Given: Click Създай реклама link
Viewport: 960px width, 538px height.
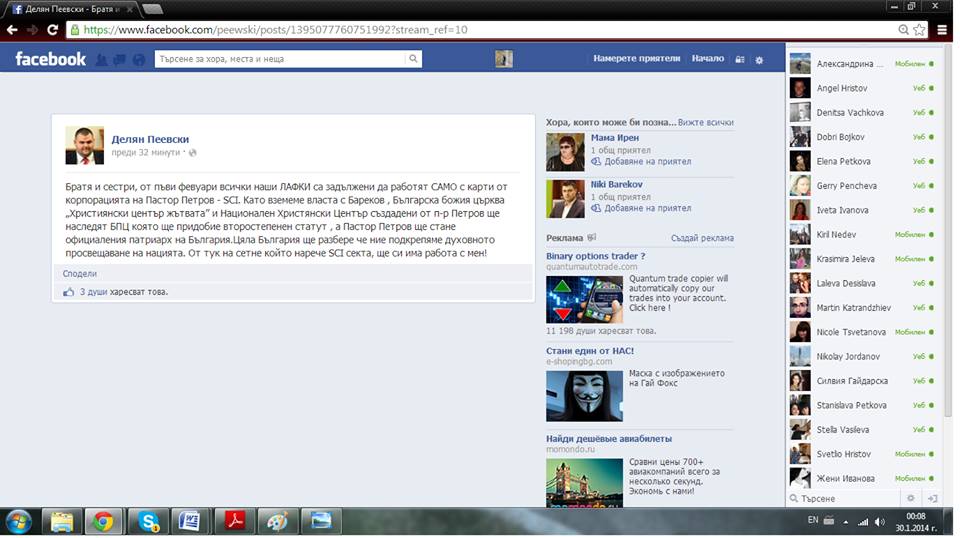Looking at the screenshot, I should point(702,238).
